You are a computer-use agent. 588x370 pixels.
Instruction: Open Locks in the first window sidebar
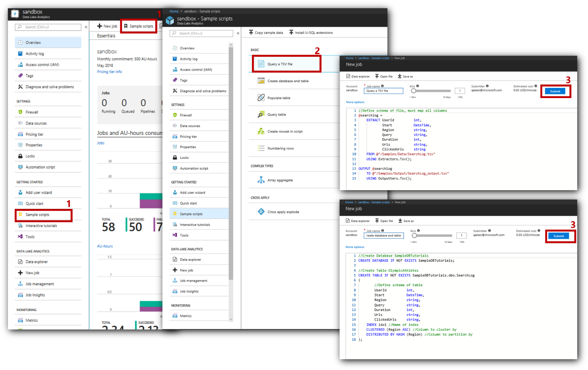[48, 156]
